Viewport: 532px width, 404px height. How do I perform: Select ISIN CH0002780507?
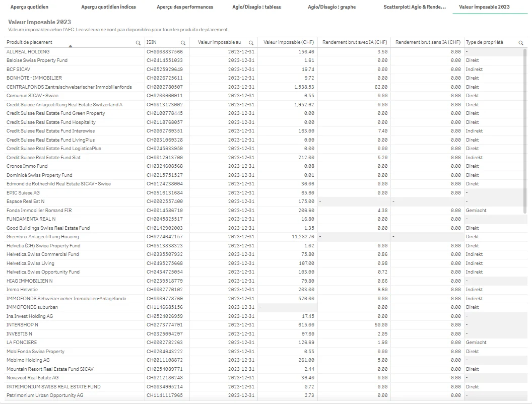165,87
